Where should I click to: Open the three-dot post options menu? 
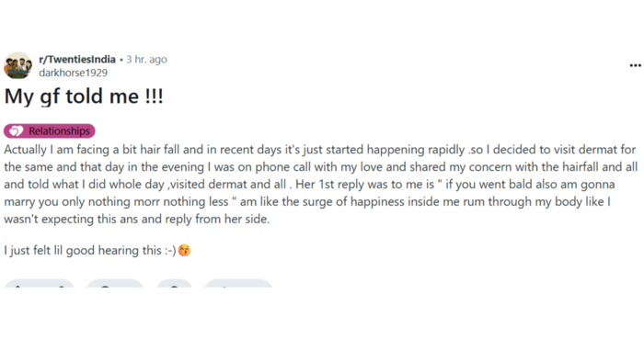point(635,65)
